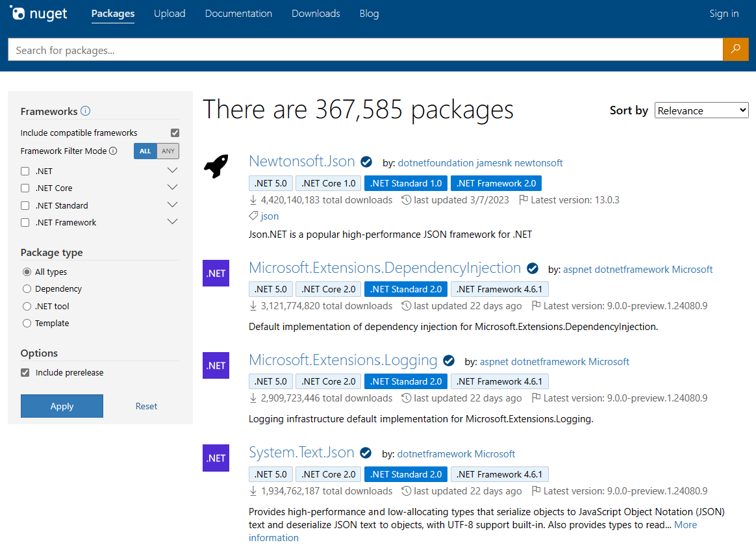The height and width of the screenshot is (547, 756).
Task: Expand the .NET Core framework list
Action: pos(172,187)
